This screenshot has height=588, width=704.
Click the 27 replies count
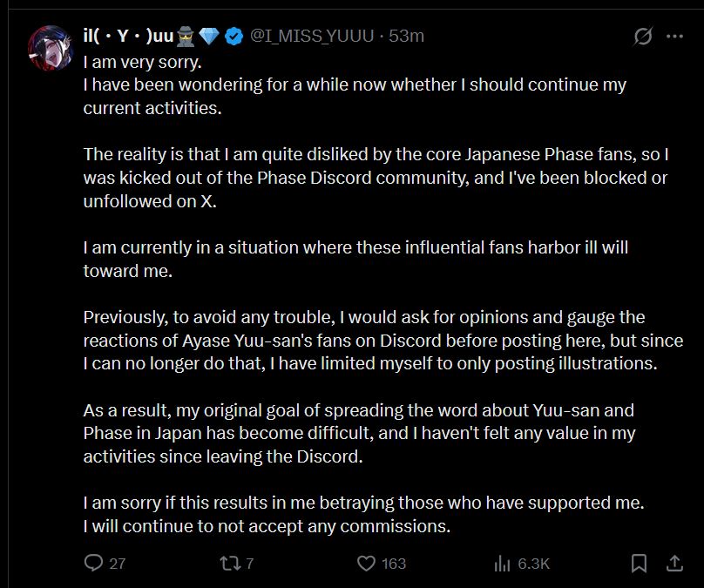tap(117, 564)
